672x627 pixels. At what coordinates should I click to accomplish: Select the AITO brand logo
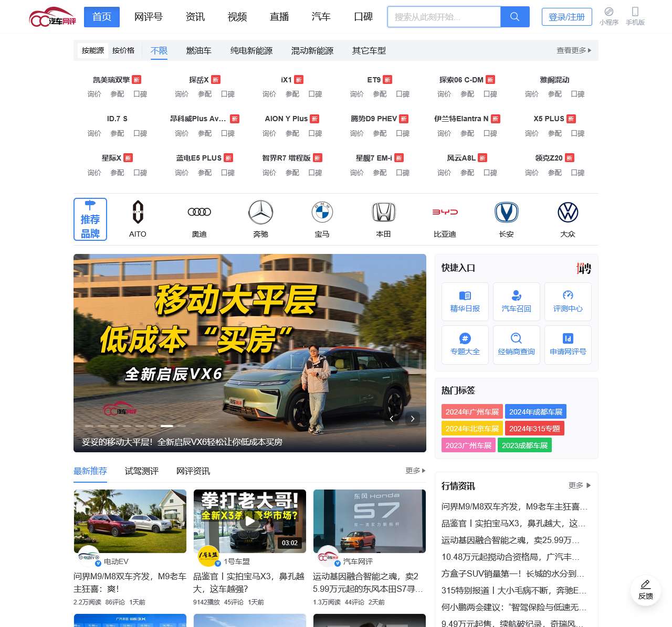pyautogui.click(x=138, y=212)
